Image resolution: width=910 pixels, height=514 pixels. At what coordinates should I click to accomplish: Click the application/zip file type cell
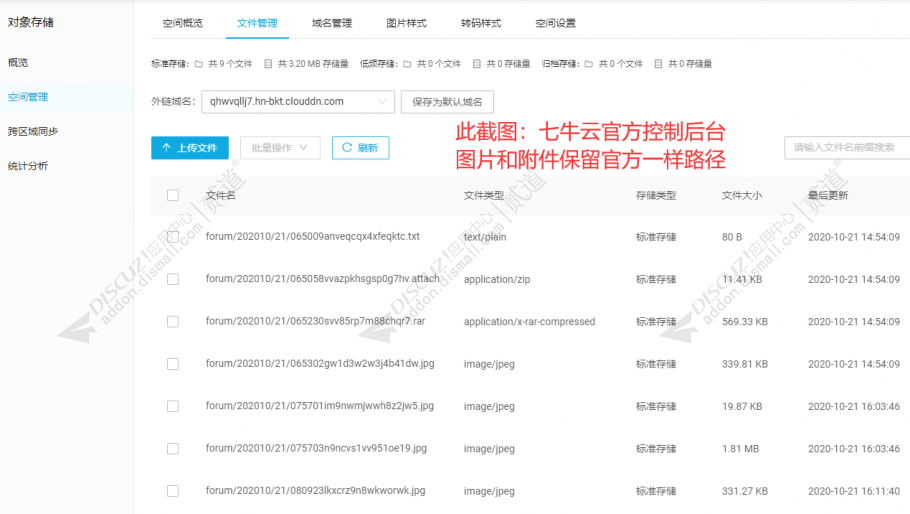click(x=497, y=279)
